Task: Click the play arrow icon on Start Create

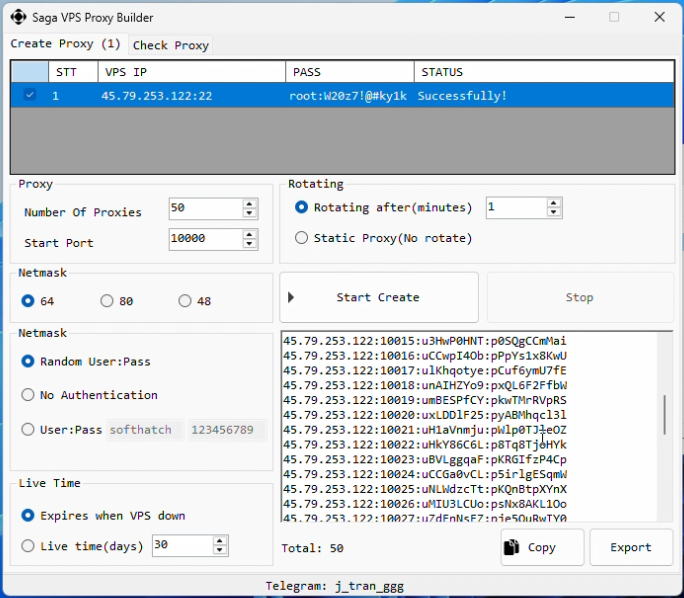Action: pos(291,297)
